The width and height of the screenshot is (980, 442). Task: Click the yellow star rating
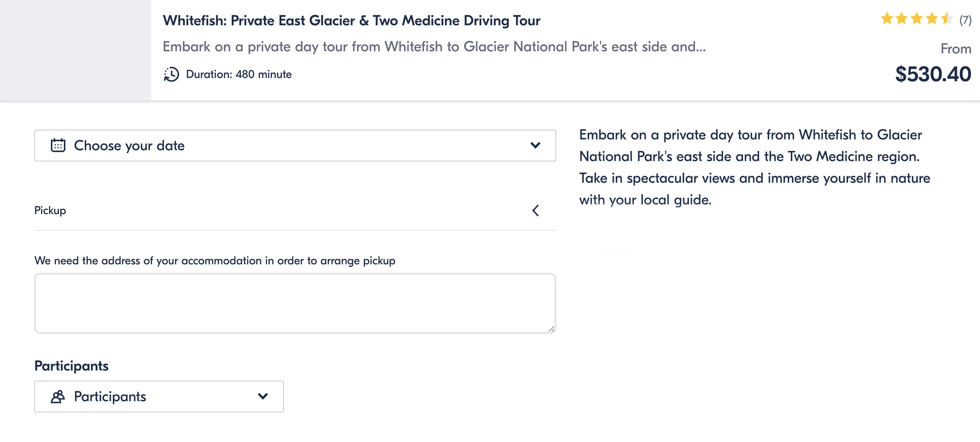pyautogui.click(x=916, y=19)
